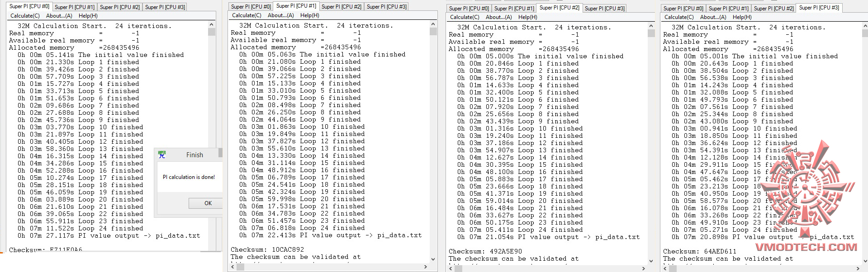Viewport: 868px width, 272px height.
Task: Select Super PI [CPU #3] tab in fourth window
Action: (x=819, y=8)
